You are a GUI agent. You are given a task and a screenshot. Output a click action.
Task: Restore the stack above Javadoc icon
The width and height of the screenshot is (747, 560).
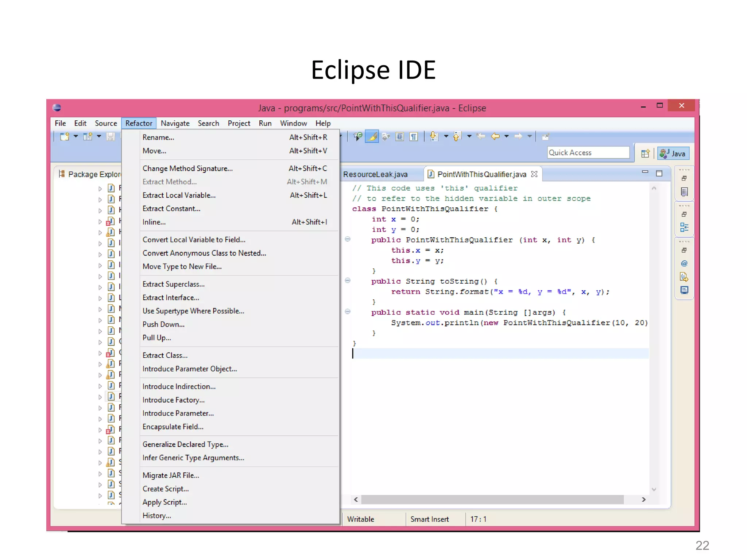684,250
